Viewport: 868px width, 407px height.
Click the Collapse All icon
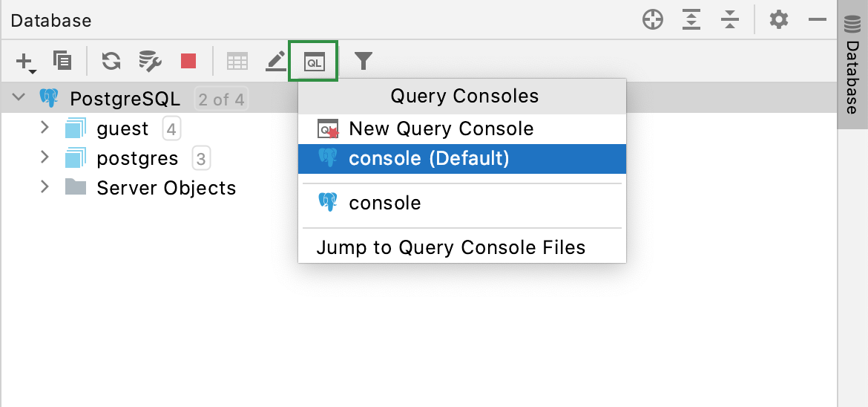coord(731,21)
